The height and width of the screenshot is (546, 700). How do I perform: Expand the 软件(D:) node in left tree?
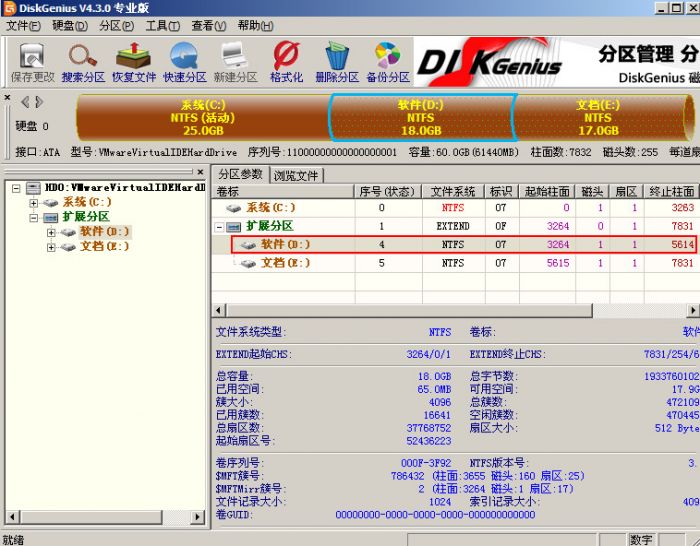[x=52, y=232]
